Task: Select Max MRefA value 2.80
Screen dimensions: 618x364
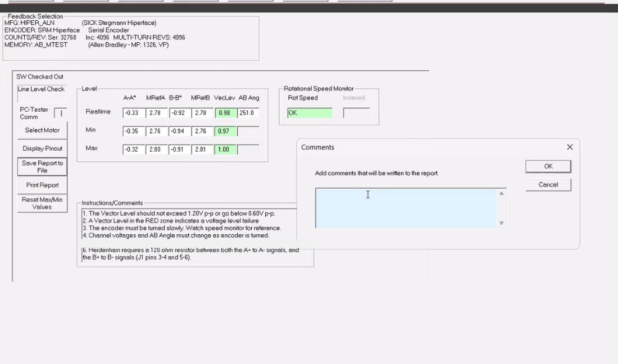Action: coord(156,149)
